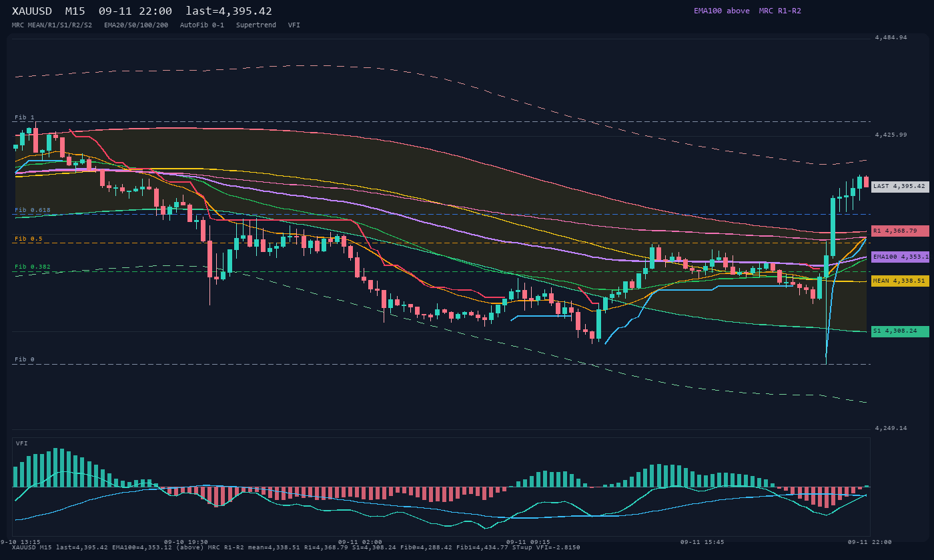Click the 09-10 19:30 time axis label
The height and width of the screenshot is (560, 934).
[186, 542]
